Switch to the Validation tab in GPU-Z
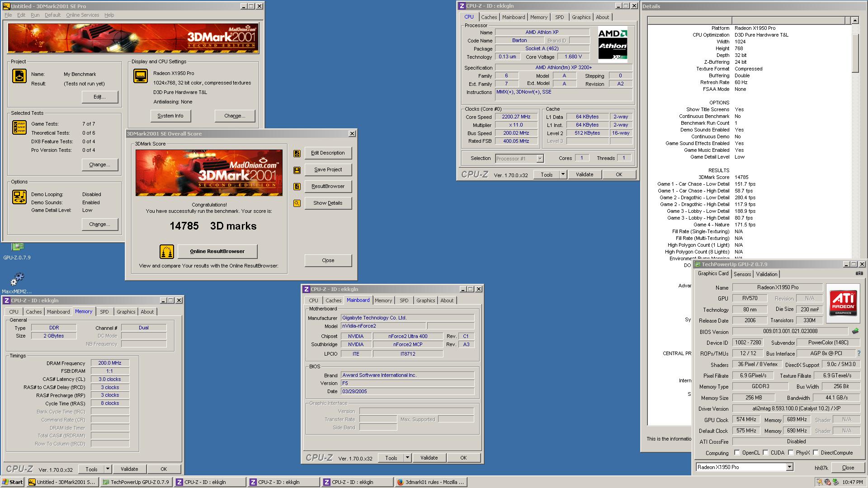Screen dimensions: 868x488 [x=766, y=274]
